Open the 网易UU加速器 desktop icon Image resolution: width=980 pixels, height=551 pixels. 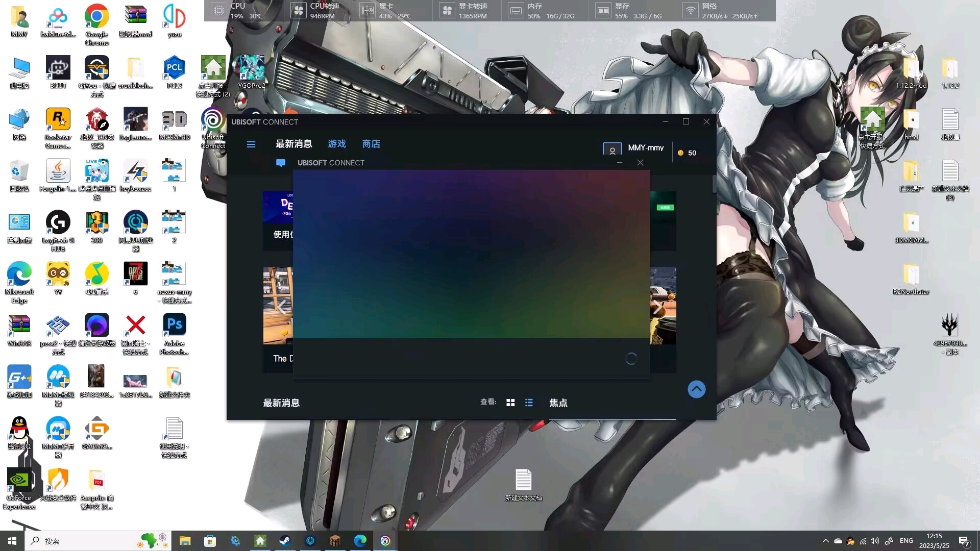135,231
